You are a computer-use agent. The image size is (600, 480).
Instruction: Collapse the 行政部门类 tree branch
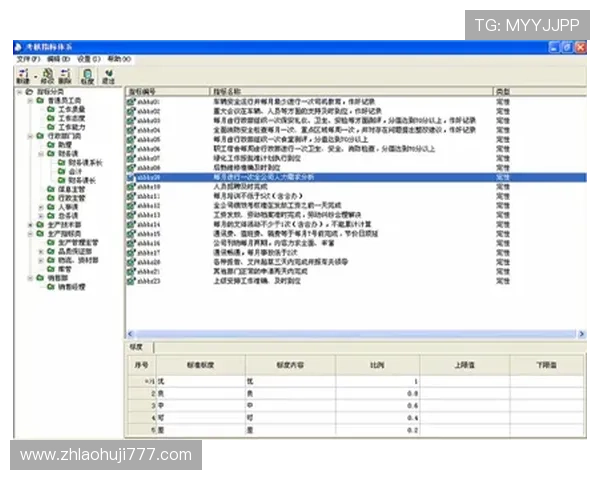tap(30, 136)
